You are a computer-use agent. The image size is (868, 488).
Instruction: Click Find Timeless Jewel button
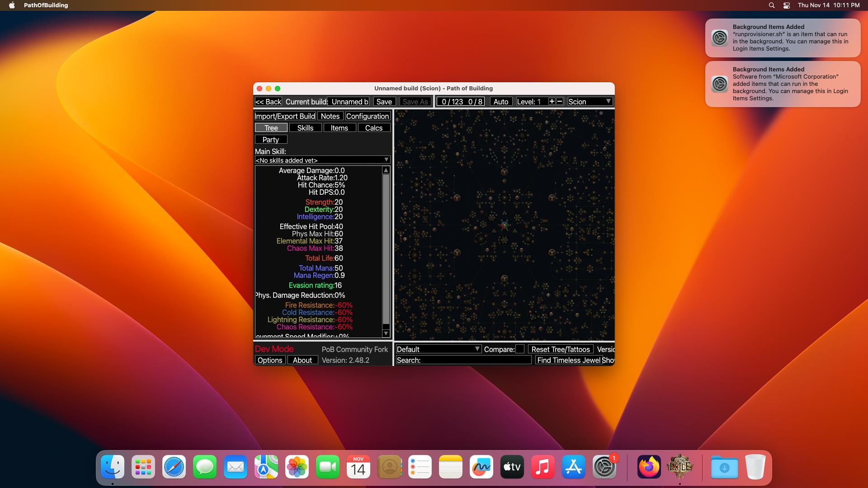pyautogui.click(x=569, y=360)
